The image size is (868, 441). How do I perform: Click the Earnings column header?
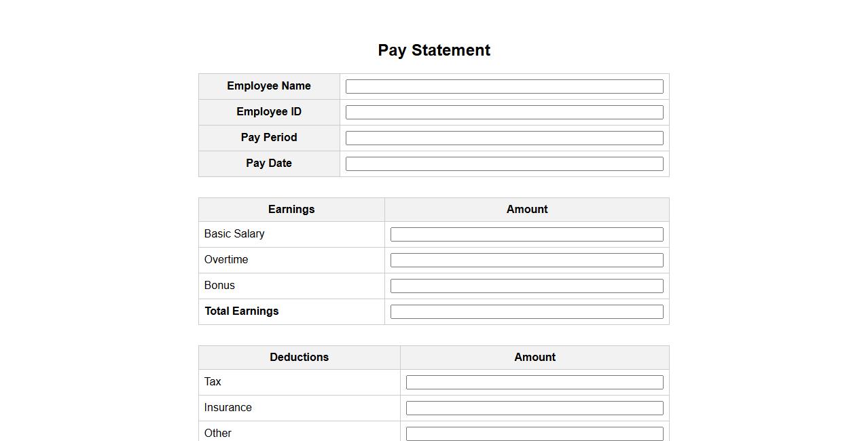click(291, 210)
